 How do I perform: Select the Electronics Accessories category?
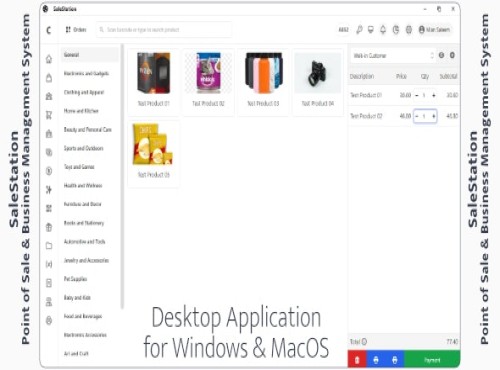[85, 335]
